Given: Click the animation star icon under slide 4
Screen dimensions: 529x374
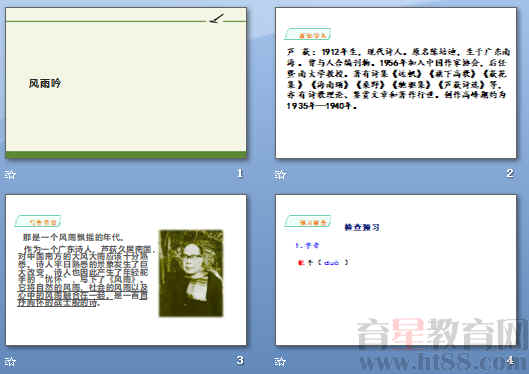Looking at the screenshot, I should (280, 362).
